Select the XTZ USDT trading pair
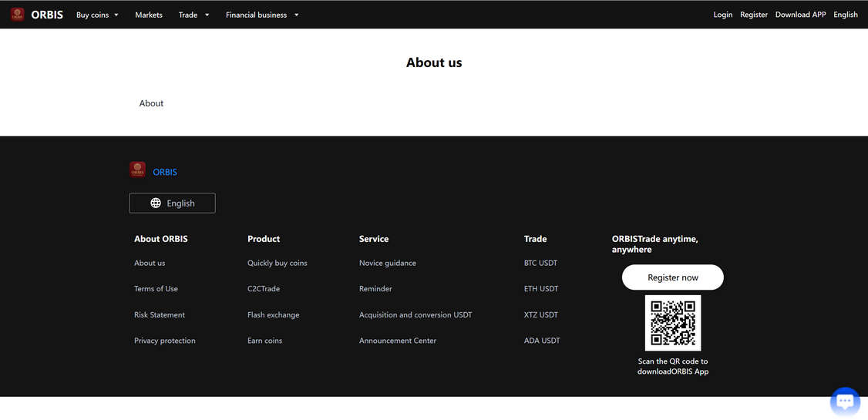 click(x=541, y=315)
